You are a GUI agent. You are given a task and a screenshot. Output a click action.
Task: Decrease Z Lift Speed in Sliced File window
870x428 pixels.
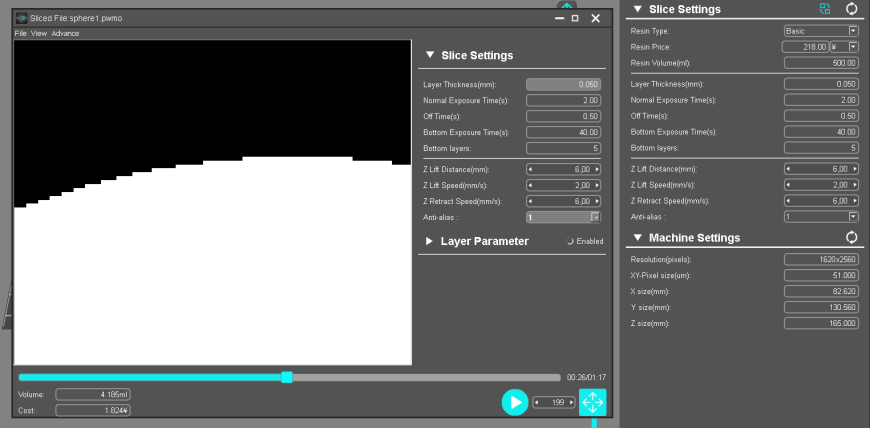(x=530, y=185)
